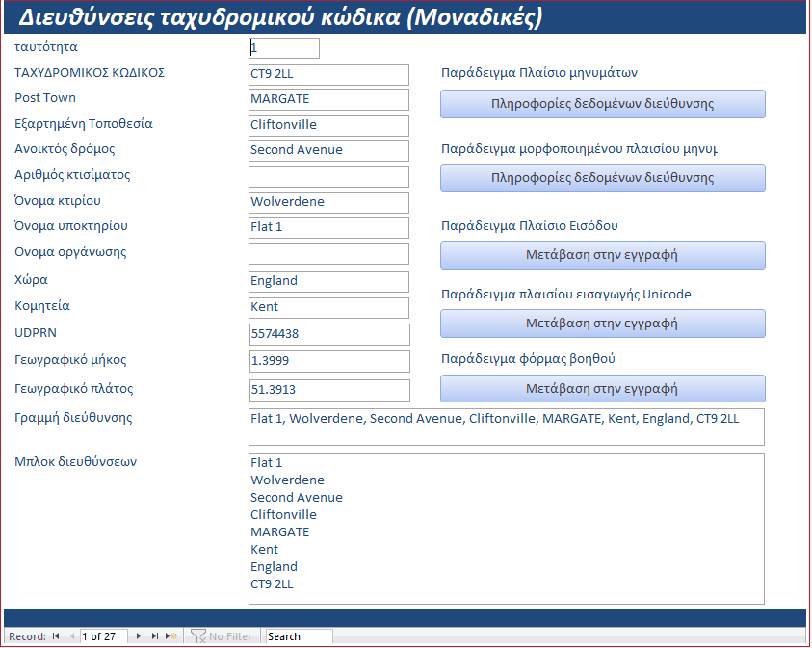Advance to the next record
The width and height of the screenshot is (812, 648).
pos(139,636)
